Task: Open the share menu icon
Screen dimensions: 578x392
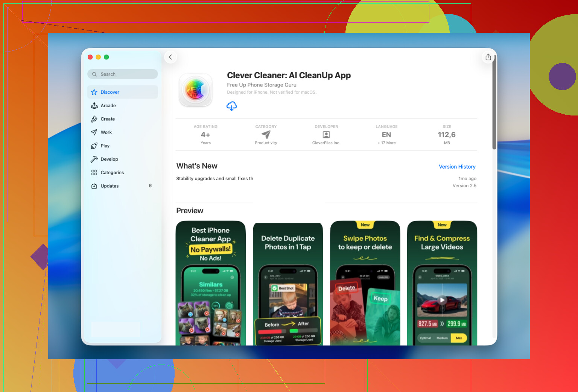Action: point(488,57)
